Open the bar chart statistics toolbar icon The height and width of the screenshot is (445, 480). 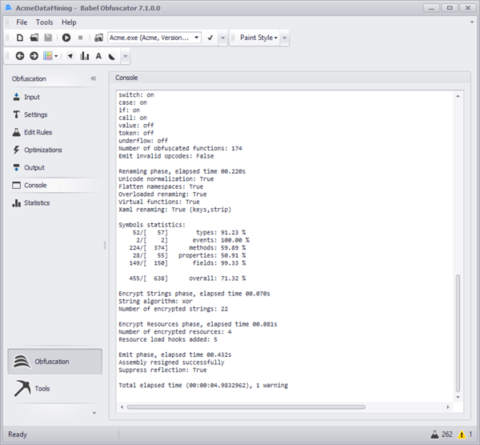click(85, 56)
